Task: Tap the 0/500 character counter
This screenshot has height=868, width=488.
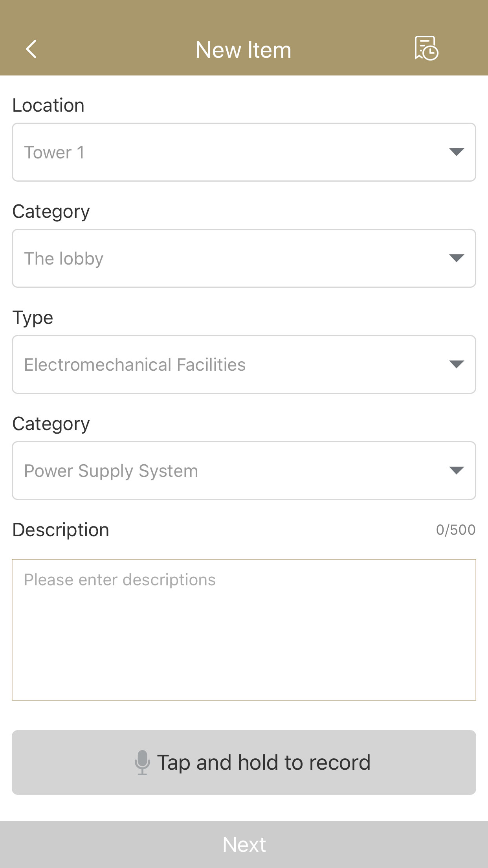Action: tap(456, 530)
